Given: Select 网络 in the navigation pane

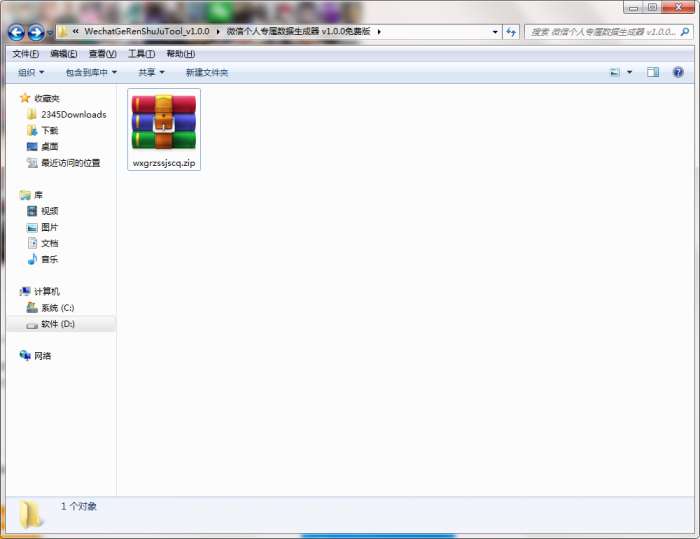Looking at the screenshot, I should (43, 356).
